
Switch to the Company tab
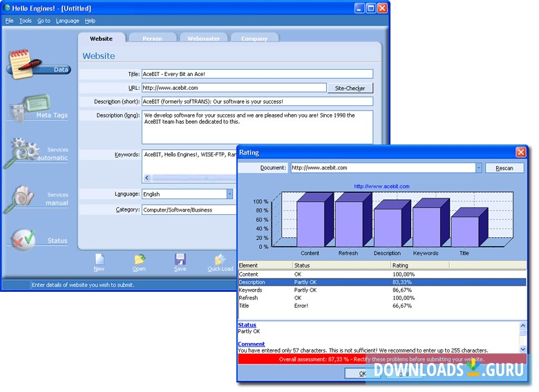[x=254, y=38]
